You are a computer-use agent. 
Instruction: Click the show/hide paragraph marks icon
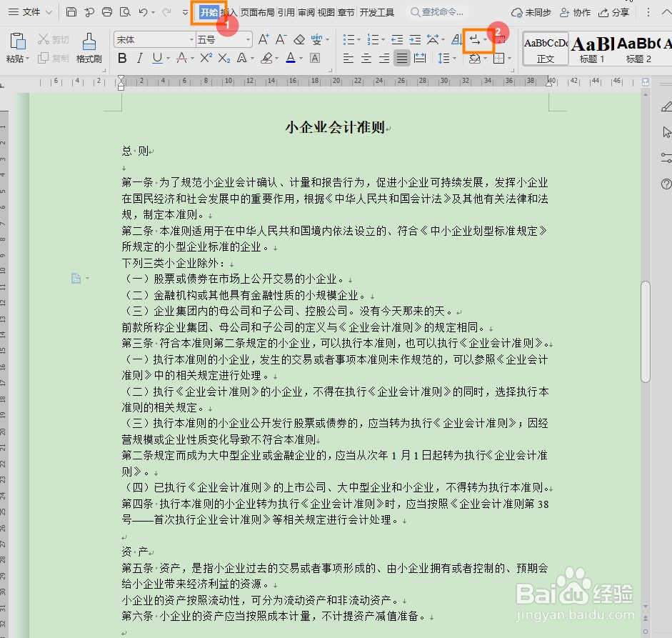click(474, 40)
